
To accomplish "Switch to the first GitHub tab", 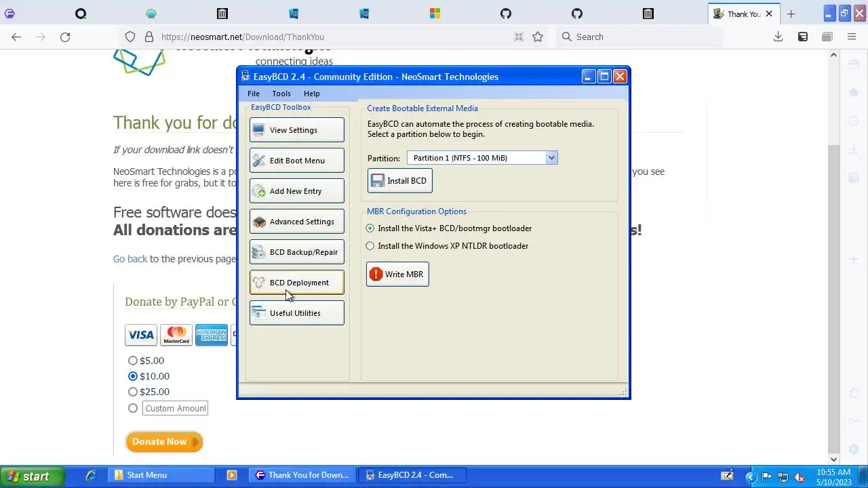I will pos(506,14).
